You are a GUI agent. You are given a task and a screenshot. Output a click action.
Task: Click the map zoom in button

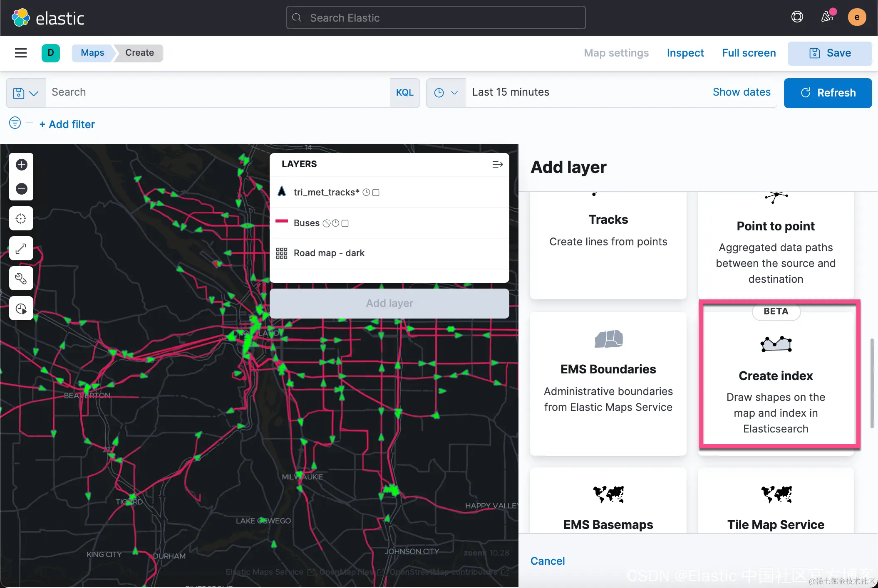[x=21, y=165]
